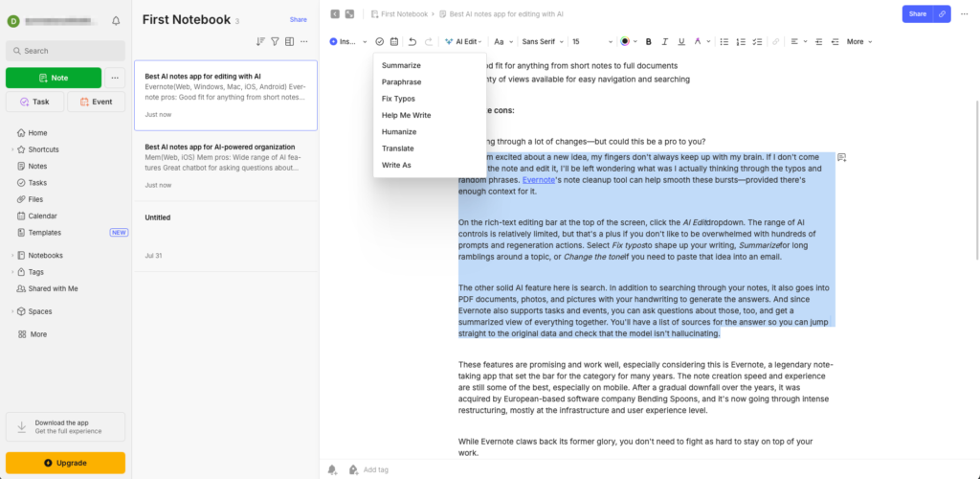Select Fix Typos from AI Edit menu

(398, 99)
